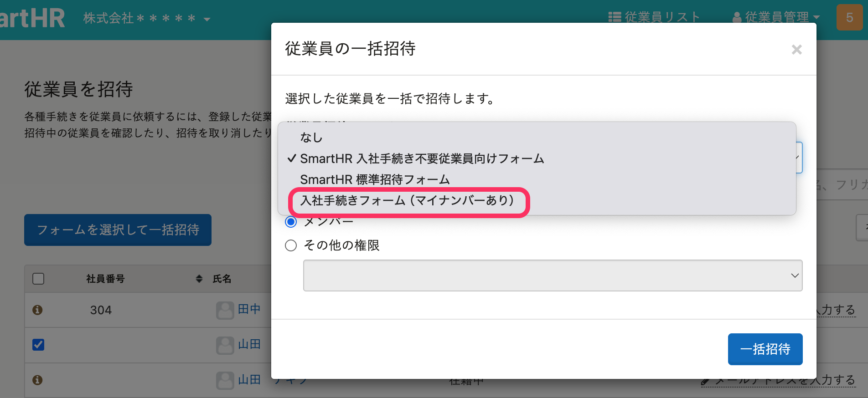Click フォームを選択して一括招待 button
Viewport: 868px width, 398px height.
tap(118, 230)
